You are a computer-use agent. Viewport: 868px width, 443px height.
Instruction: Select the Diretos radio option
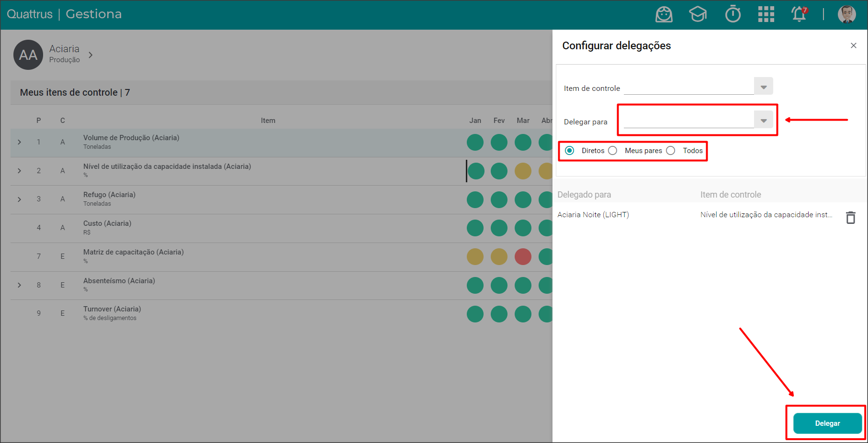[570, 151]
